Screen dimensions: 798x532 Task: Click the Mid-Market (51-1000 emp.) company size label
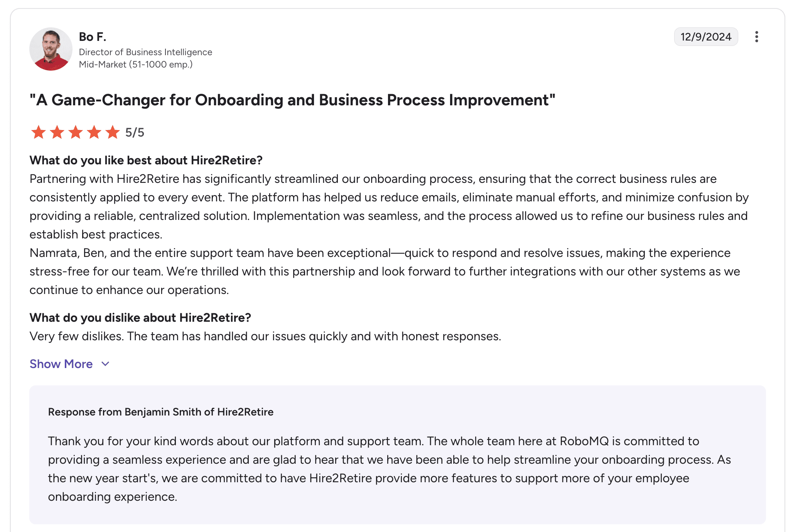pos(135,64)
